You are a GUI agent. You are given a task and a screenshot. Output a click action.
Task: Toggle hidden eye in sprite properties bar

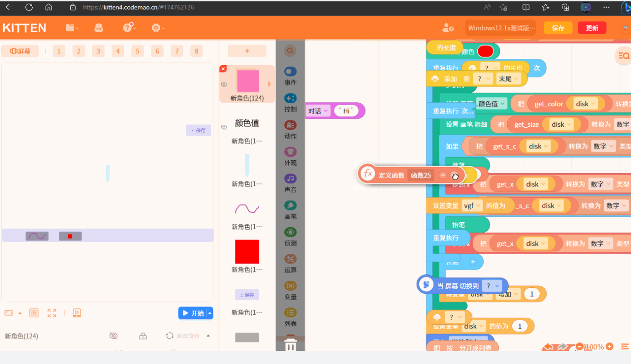coord(113,336)
